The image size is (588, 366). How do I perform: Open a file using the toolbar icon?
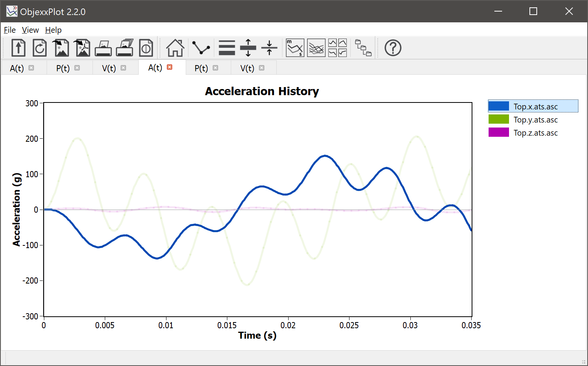(18, 47)
